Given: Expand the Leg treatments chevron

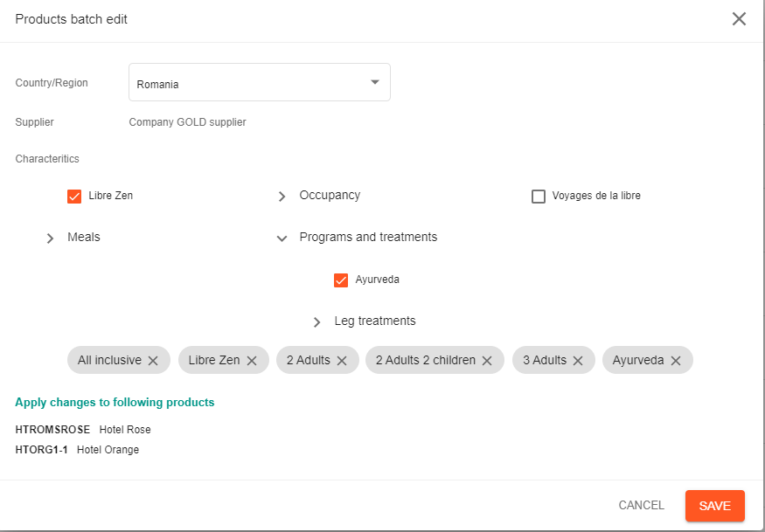Looking at the screenshot, I should point(316,321).
